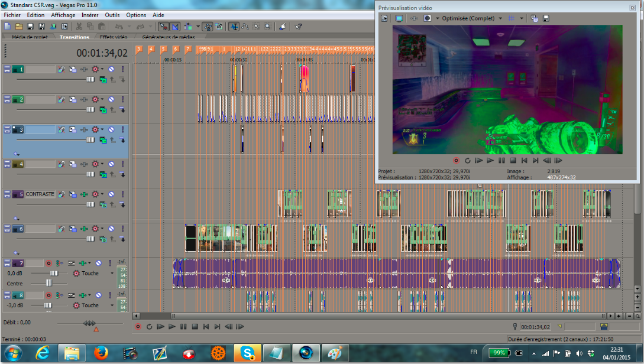Solo audio track 8

point(109,295)
